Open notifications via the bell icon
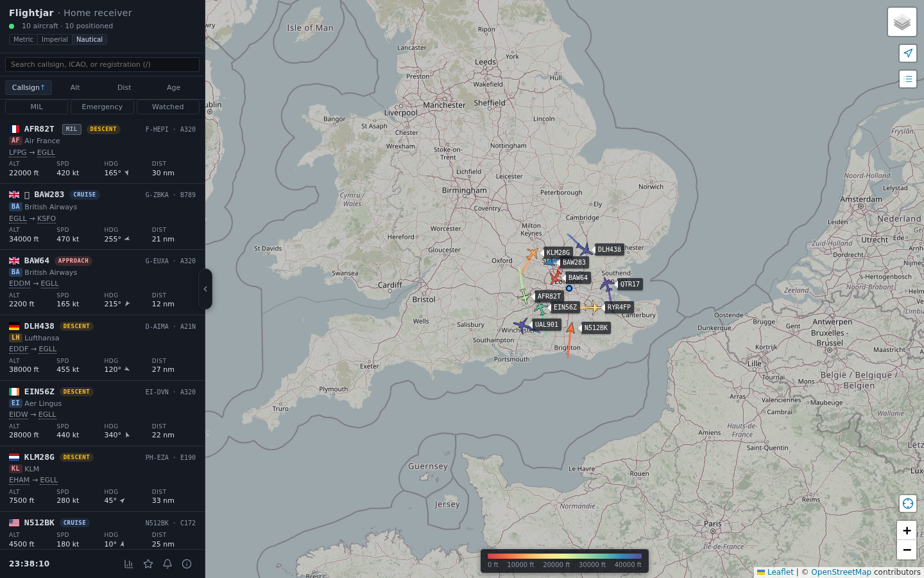 (167, 563)
